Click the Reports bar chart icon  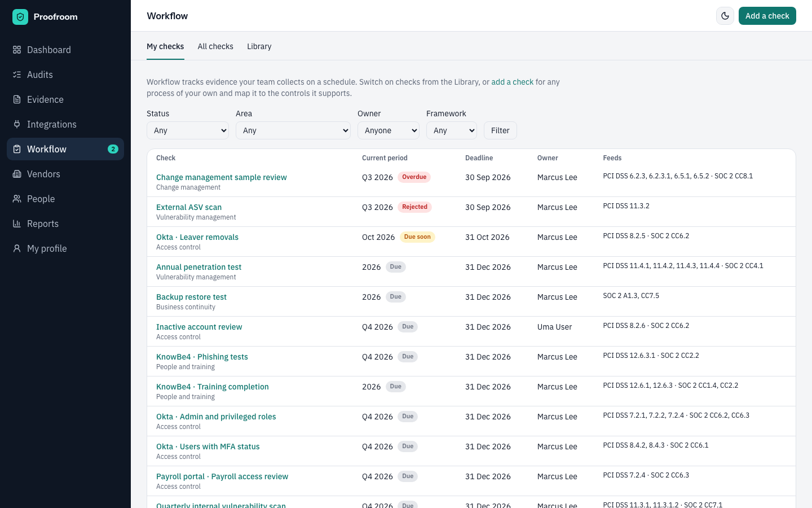click(x=17, y=224)
